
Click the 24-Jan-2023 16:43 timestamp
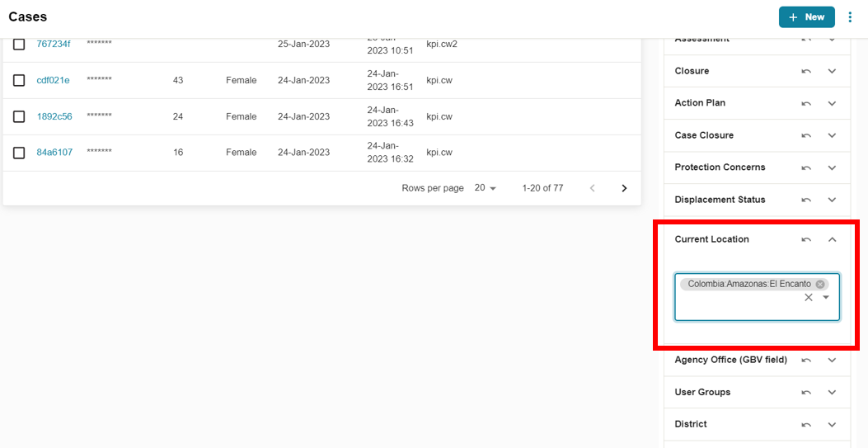[x=390, y=116]
